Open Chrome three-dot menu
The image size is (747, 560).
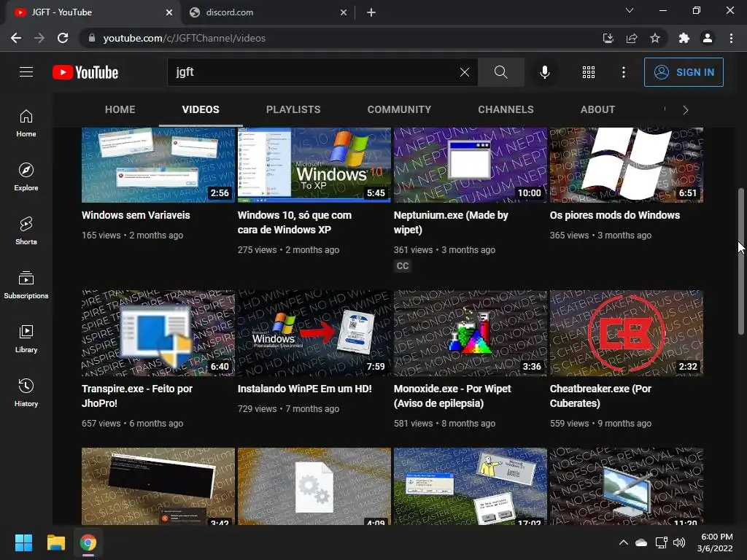[731, 38]
